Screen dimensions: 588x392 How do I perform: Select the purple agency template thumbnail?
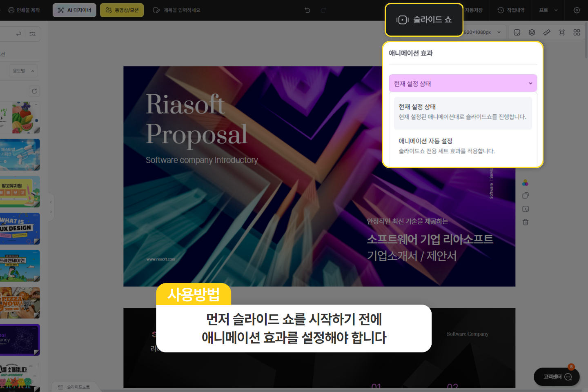pos(20,340)
